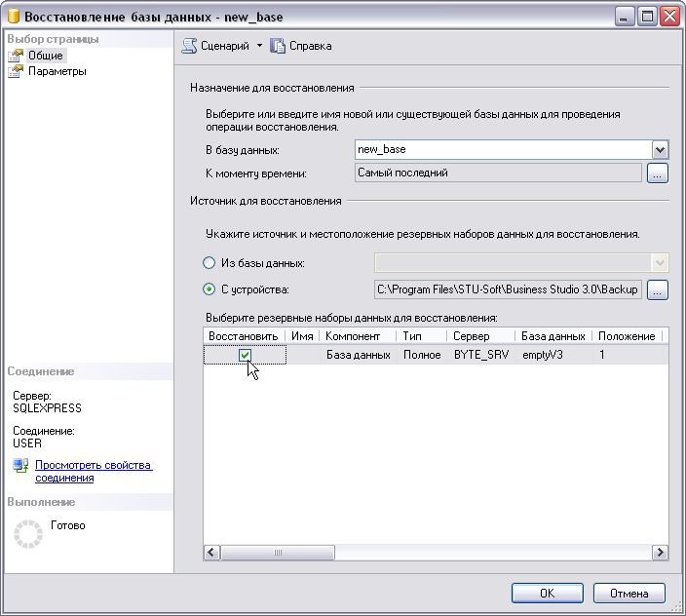
Task: Click the connection properties icon
Action: click(20, 466)
